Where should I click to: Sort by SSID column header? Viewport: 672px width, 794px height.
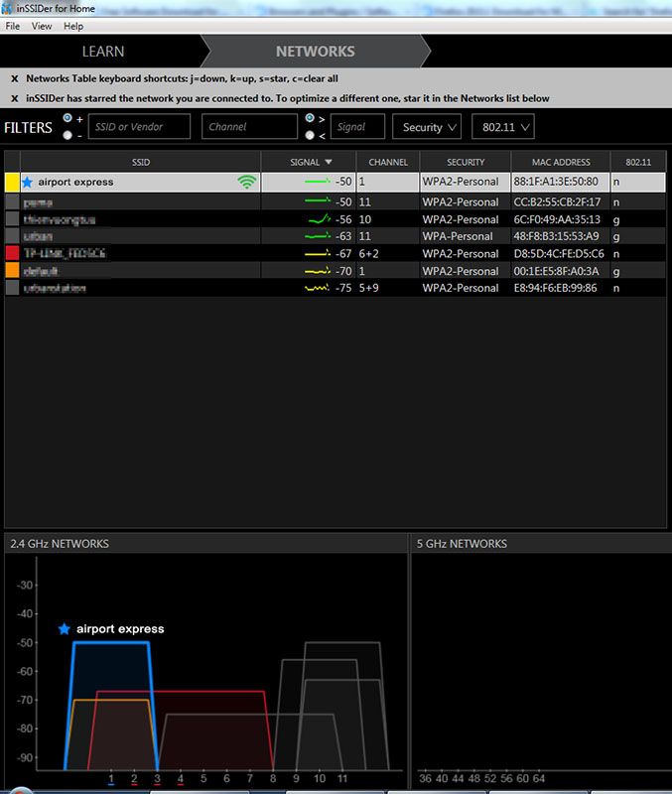click(140, 162)
